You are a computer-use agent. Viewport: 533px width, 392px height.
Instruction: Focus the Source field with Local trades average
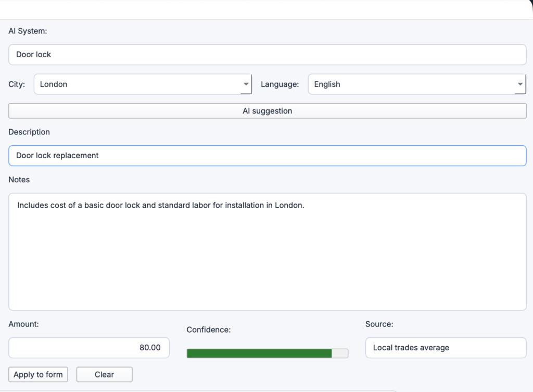pyautogui.click(x=446, y=348)
